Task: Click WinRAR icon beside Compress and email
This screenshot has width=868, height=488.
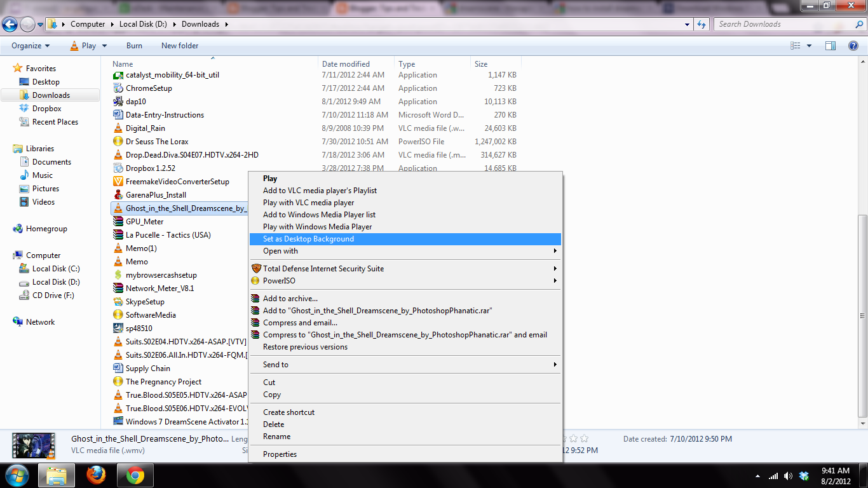Action: point(256,323)
